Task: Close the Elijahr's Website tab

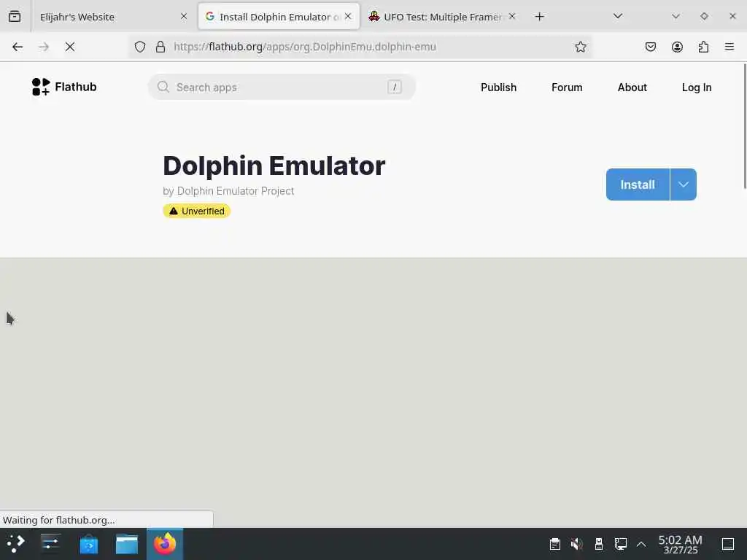Action: tap(184, 16)
